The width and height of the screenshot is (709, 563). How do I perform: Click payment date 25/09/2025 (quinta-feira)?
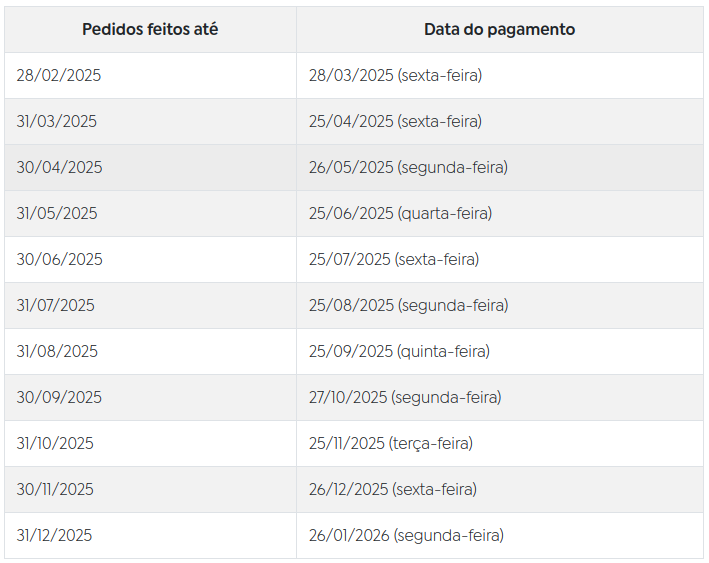[399, 352]
